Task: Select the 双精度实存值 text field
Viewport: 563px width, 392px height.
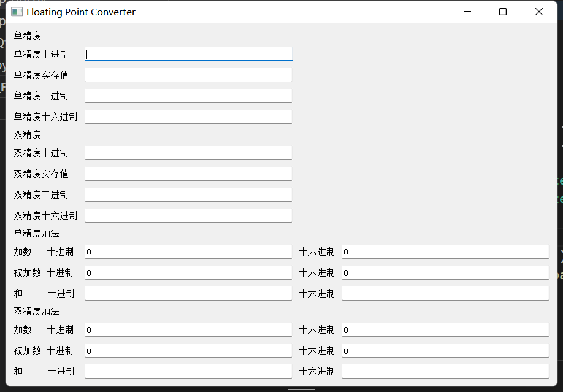Action: pyautogui.click(x=188, y=173)
